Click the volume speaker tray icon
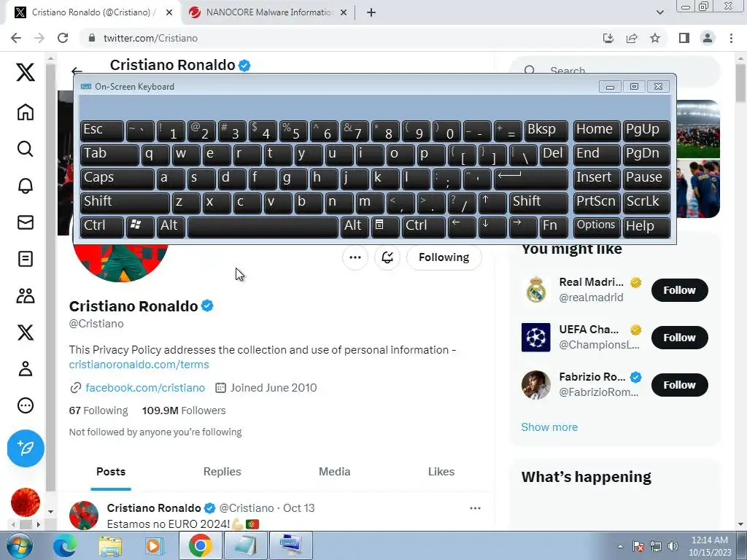Viewport: 747px width, 560px height. tap(673, 546)
